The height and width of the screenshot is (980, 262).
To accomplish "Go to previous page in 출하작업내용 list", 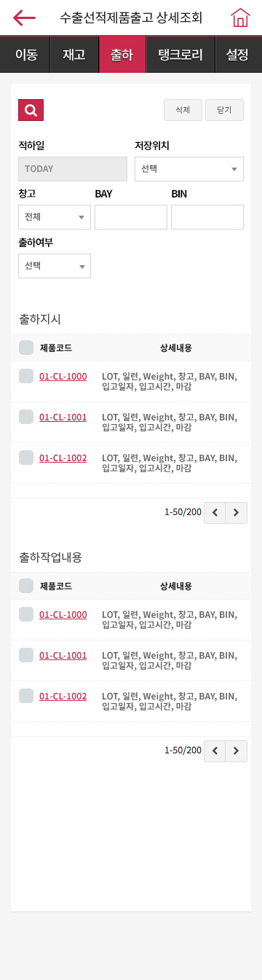I will point(215,751).
